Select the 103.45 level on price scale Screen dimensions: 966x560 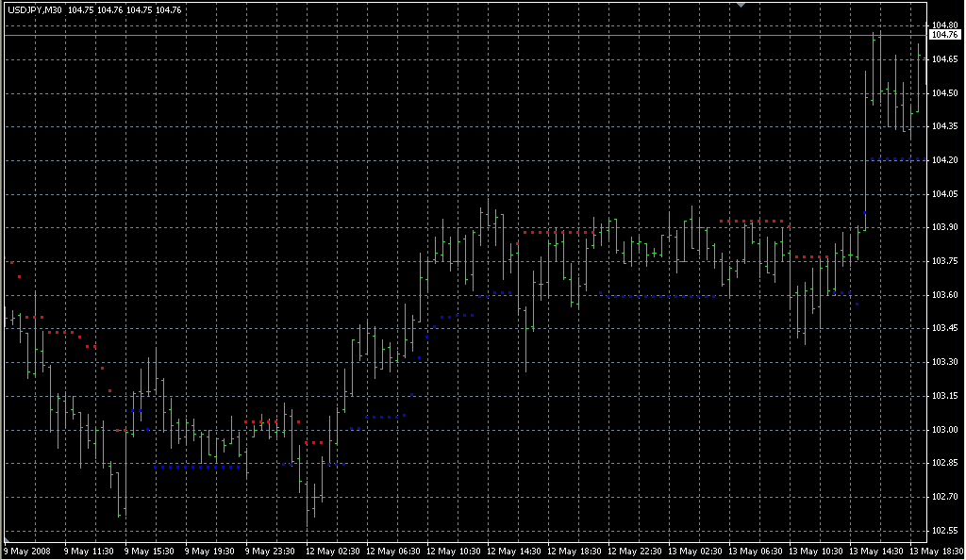[943, 328]
